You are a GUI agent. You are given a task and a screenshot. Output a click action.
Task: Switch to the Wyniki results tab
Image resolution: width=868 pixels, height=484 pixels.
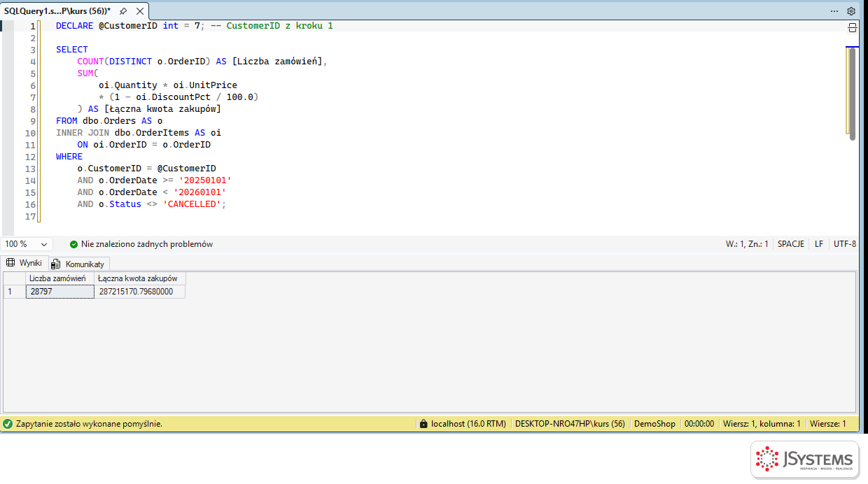24,263
